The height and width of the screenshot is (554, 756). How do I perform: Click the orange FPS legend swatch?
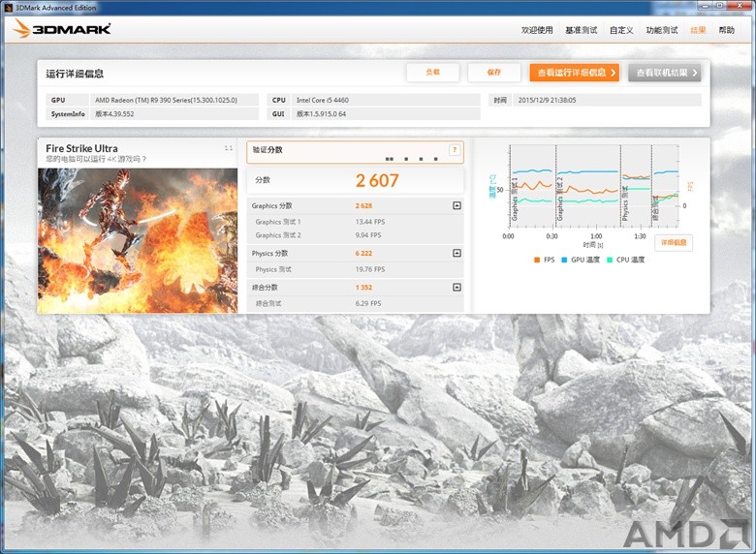click(537, 260)
